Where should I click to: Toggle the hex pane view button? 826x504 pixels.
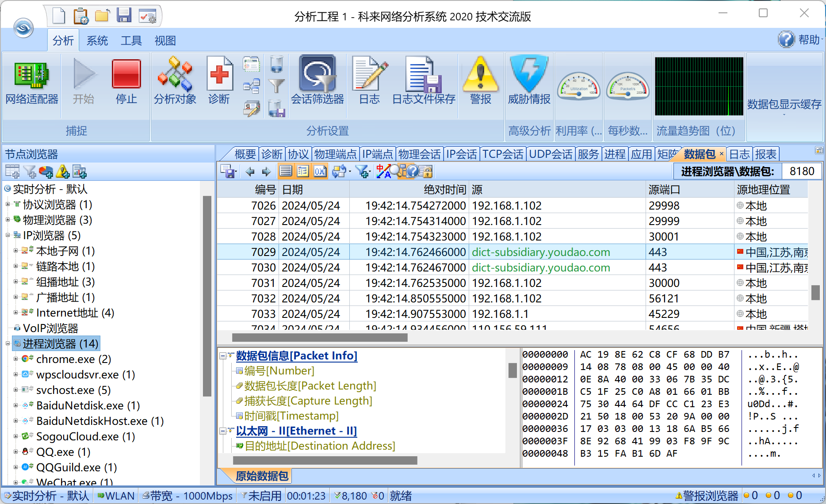320,172
